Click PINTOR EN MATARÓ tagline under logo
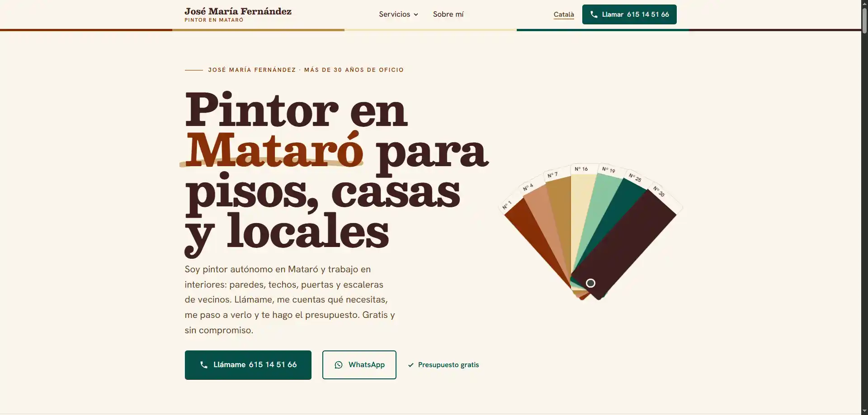Screen dimensions: 868x415 click(214, 20)
